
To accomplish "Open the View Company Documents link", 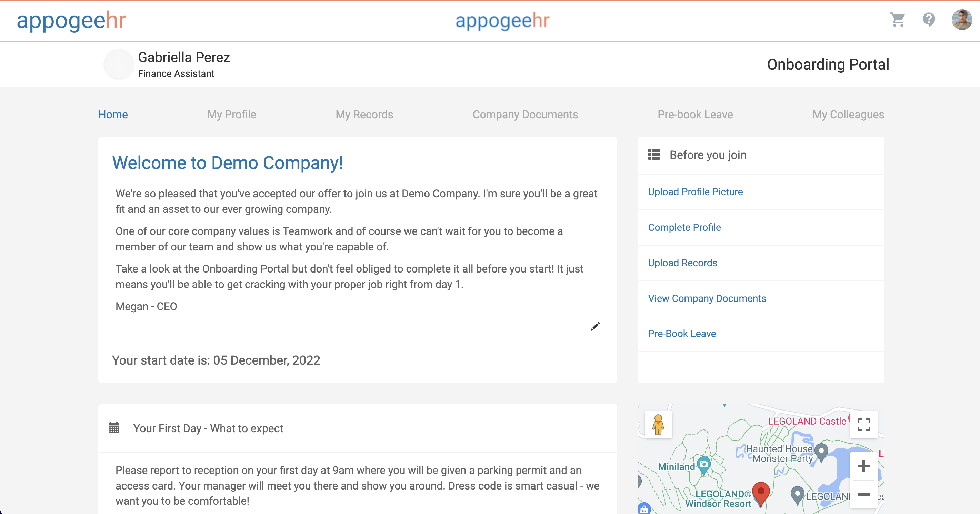I will pyautogui.click(x=707, y=298).
